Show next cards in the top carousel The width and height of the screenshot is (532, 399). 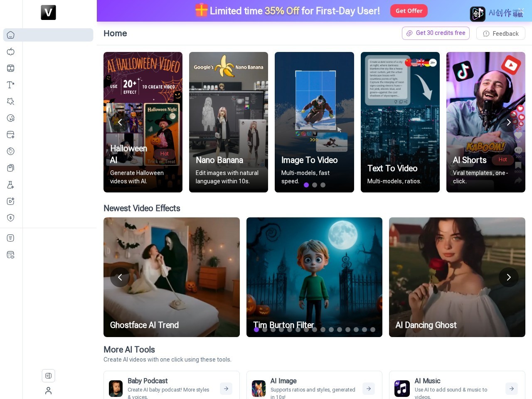[x=509, y=122]
